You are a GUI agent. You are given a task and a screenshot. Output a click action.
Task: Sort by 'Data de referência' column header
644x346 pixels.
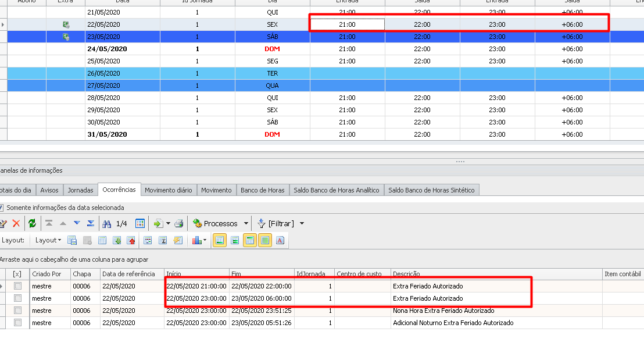(132, 274)
